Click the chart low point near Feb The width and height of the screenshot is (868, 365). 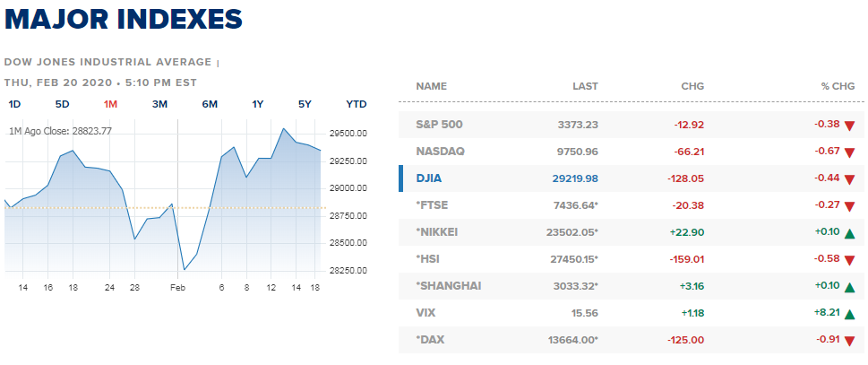[184, 270]
